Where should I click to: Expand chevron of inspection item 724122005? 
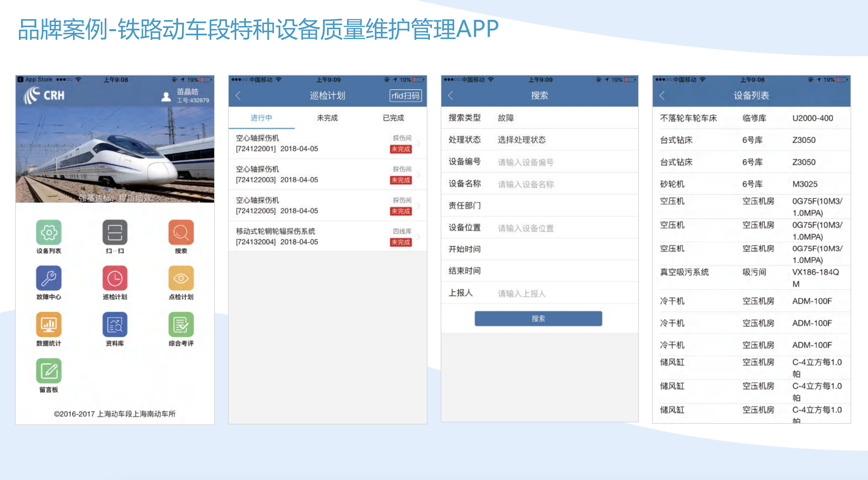(419, 205)
